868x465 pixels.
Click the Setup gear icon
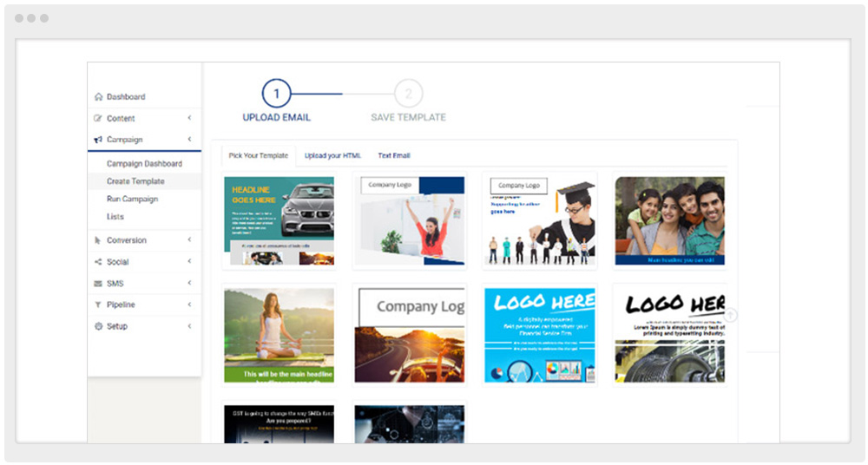click(99, 326)
